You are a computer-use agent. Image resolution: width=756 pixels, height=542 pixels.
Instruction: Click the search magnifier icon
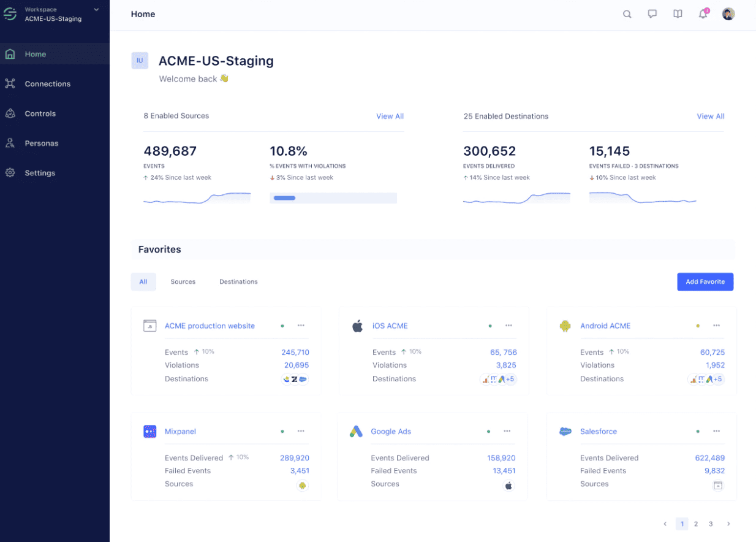(x=627, y=14)
